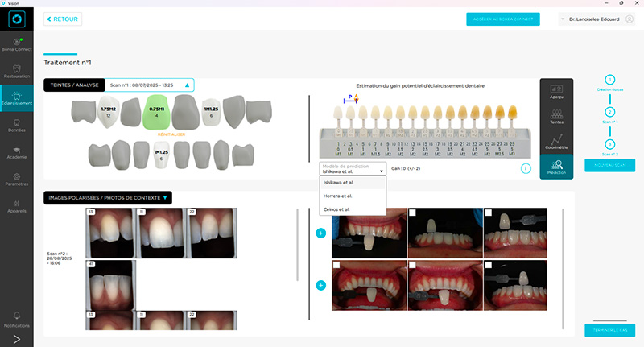Click Dr. Lanoiselee Edouard name

[594, 19]
